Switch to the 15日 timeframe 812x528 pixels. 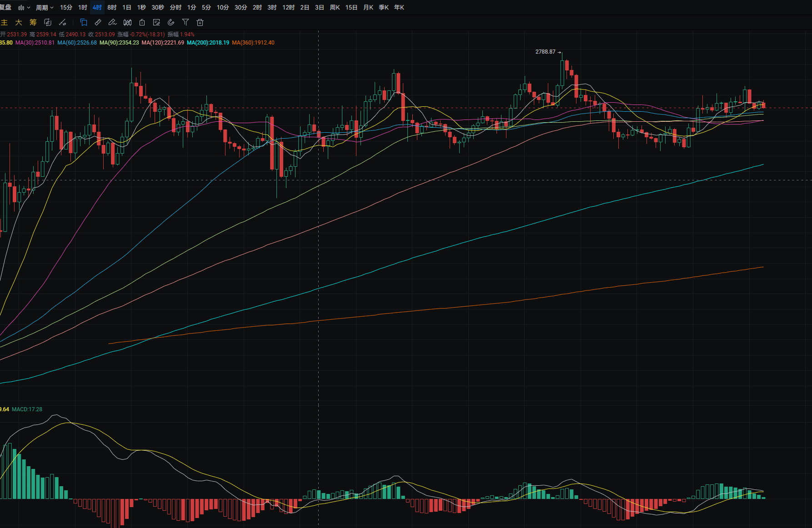pos(351,8)
